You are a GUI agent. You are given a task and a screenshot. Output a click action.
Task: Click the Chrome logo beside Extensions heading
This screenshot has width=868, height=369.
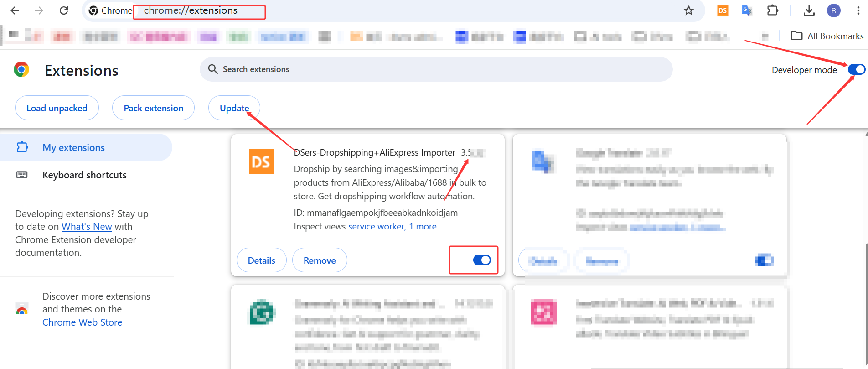pyautogui.click(x=21, y=69)
